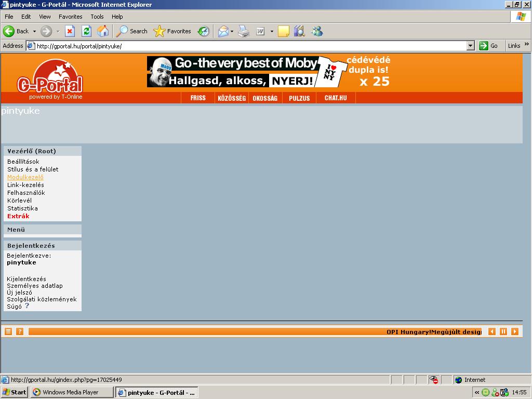Open the Favorites menu

pos(70,17)
